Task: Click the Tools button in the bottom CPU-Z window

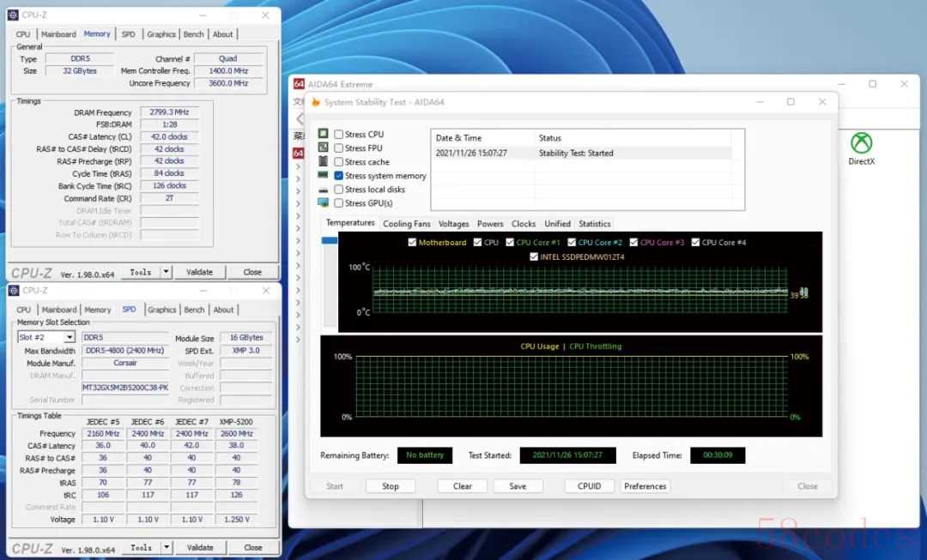Action: point(142,547)
